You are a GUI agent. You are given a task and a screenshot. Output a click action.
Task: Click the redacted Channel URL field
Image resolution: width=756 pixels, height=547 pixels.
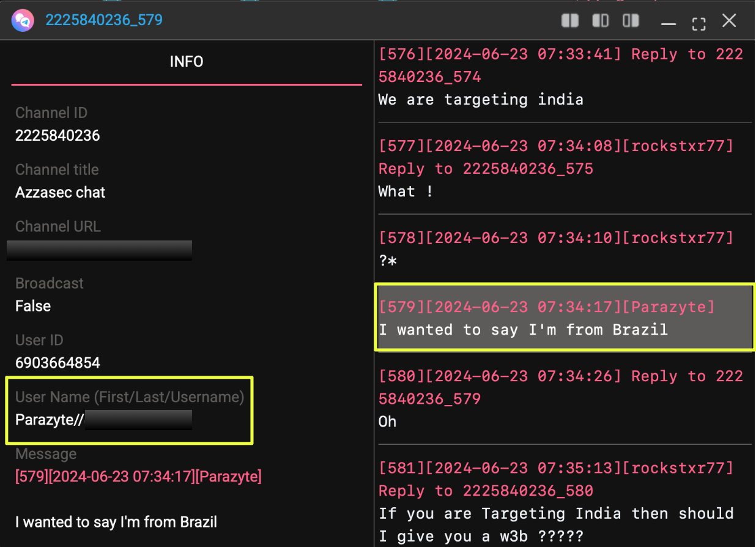coord(100,250)
